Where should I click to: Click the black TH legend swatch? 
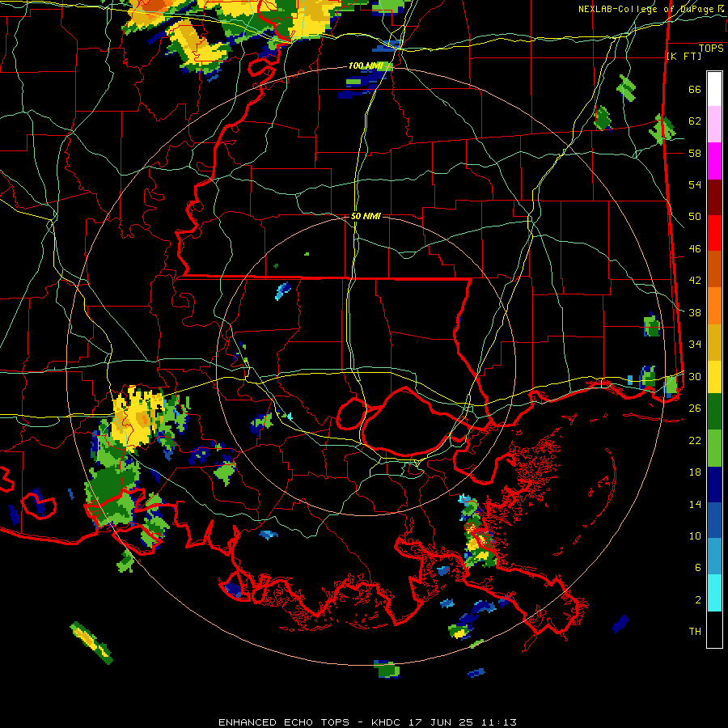(x=714, y=629)
